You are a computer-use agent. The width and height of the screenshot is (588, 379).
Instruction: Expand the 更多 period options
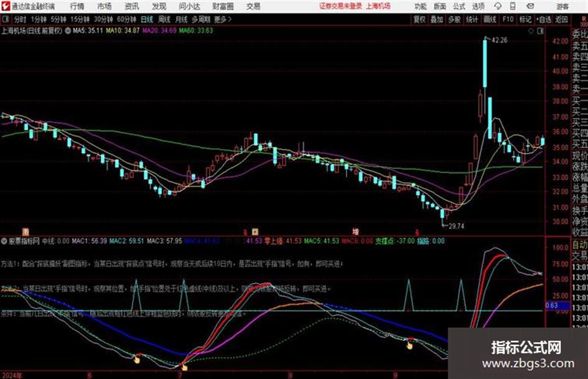pos(223,19)
